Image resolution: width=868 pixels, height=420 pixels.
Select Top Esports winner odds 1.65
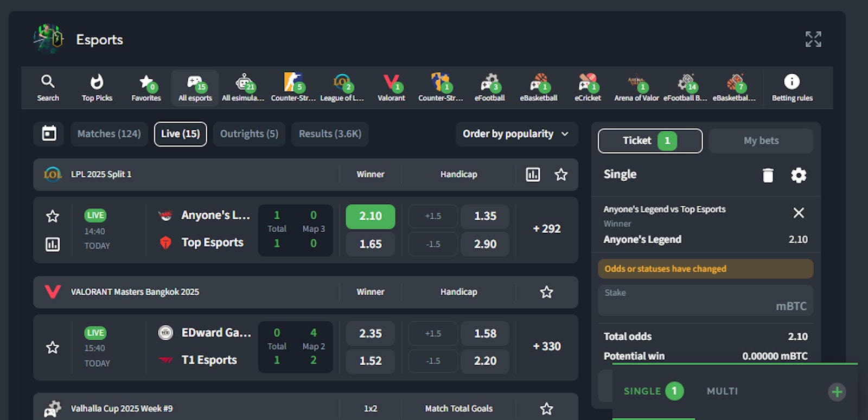(371, 244)
